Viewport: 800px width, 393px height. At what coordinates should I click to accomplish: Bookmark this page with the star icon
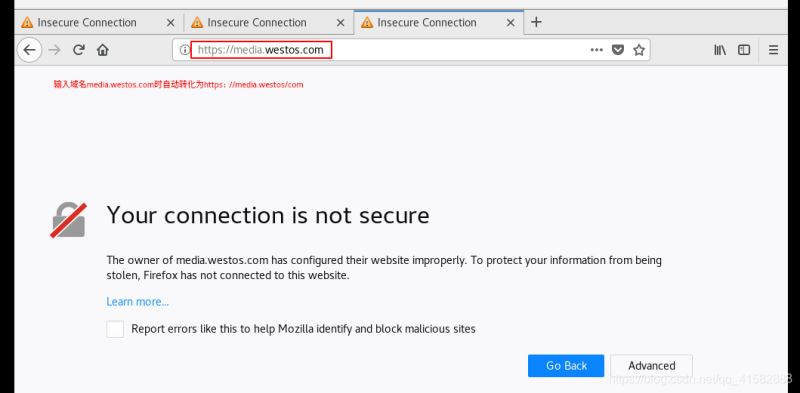639,50
